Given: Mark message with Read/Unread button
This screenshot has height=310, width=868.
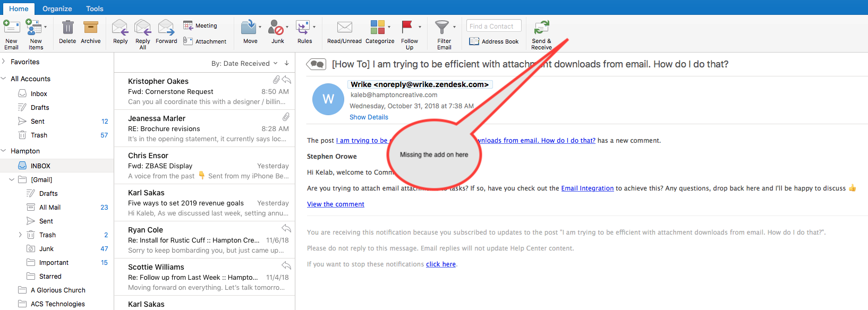Looking at the screenshot, I should click(344, 28).
